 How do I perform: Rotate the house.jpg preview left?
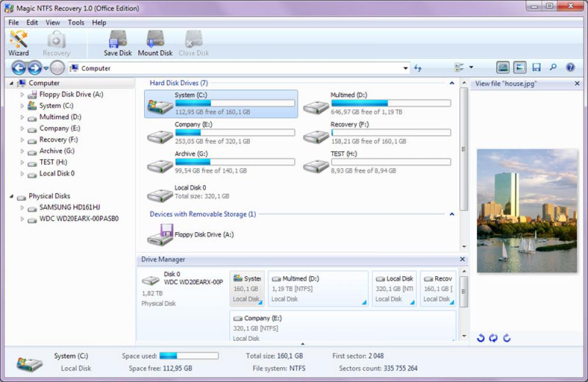(480, 338)
